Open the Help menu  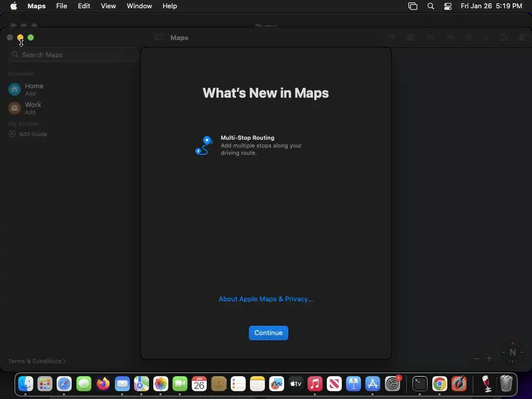tap(170, 6)
